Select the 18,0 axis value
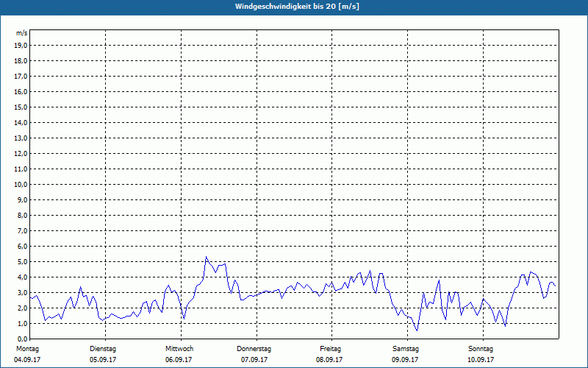588x368 pixels. click(21, 61)
